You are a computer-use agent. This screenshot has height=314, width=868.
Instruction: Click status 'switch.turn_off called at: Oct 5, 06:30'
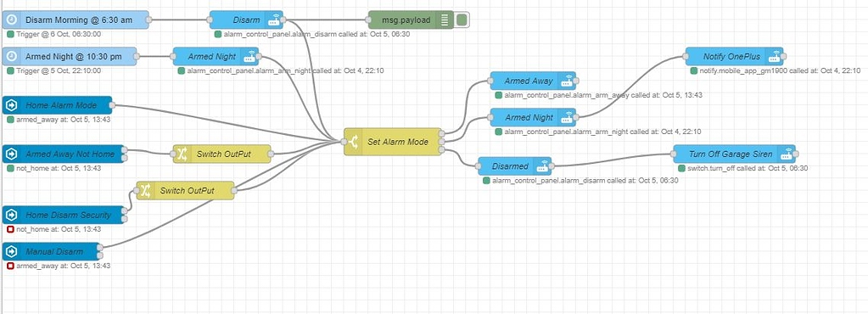(x=748, y=168)
